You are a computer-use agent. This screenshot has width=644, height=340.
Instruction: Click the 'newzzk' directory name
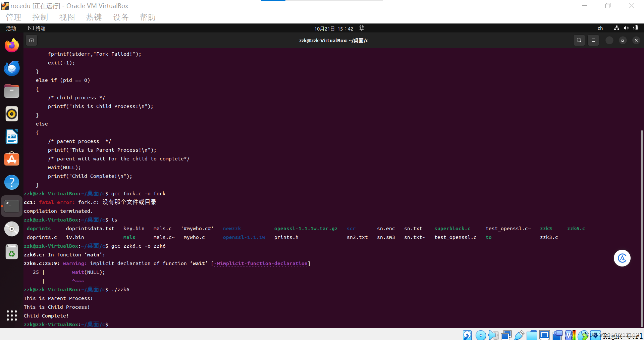point(232,229)
